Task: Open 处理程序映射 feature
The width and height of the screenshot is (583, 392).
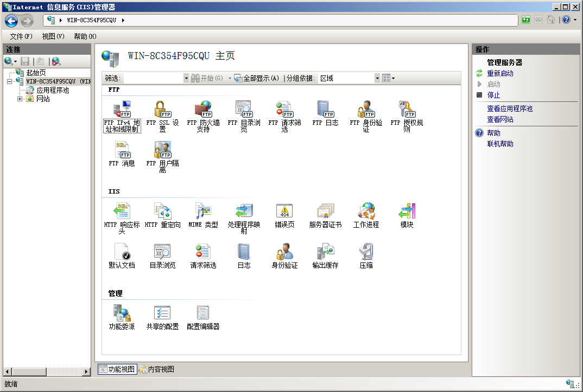Action: 244,219
